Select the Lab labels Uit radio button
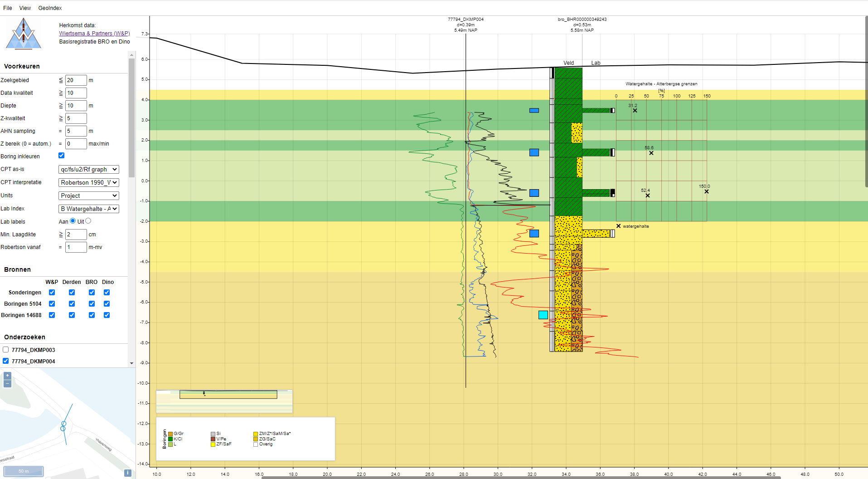This screenshot has height=479, width=868. point(88,221)
